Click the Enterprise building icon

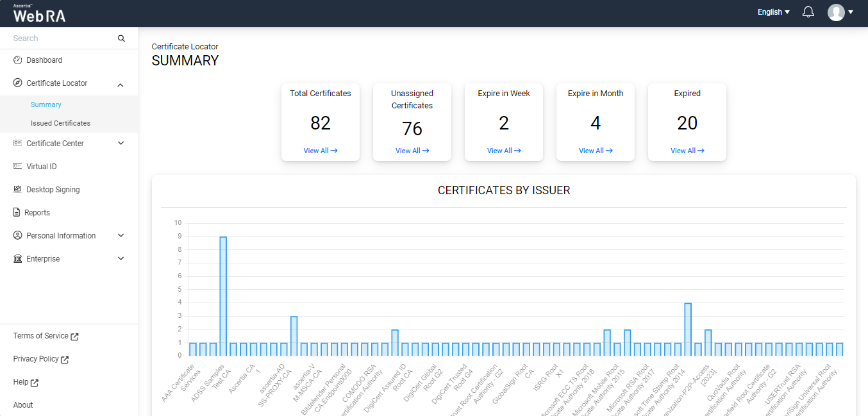(x=18, y=259)
